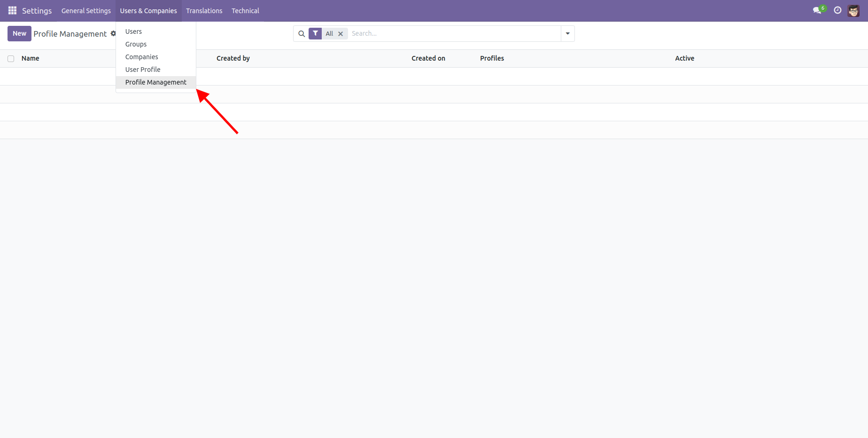Open the Users & Companies menu

(148, 11)
